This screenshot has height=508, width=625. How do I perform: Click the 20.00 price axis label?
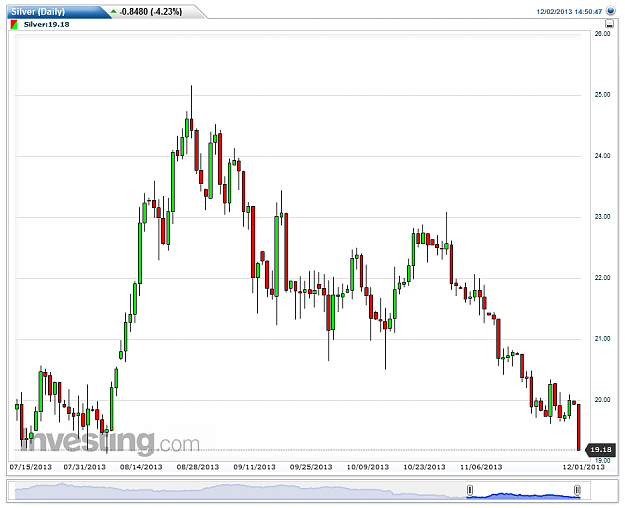(602, 400)
